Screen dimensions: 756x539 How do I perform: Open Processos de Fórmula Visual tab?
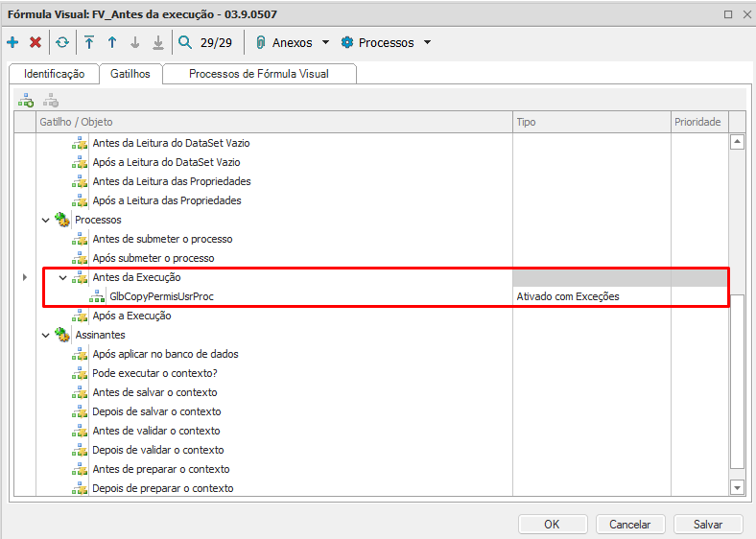(259, 74)
